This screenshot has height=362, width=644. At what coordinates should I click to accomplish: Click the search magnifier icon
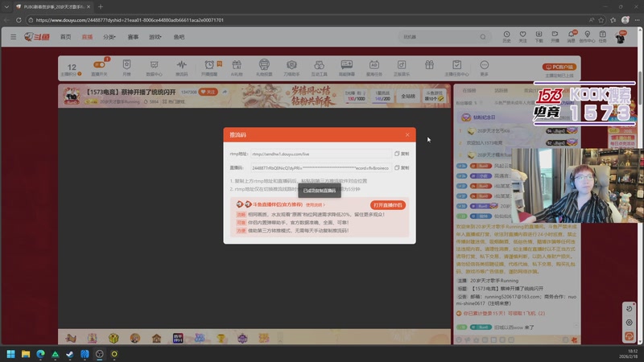[483, 36]
